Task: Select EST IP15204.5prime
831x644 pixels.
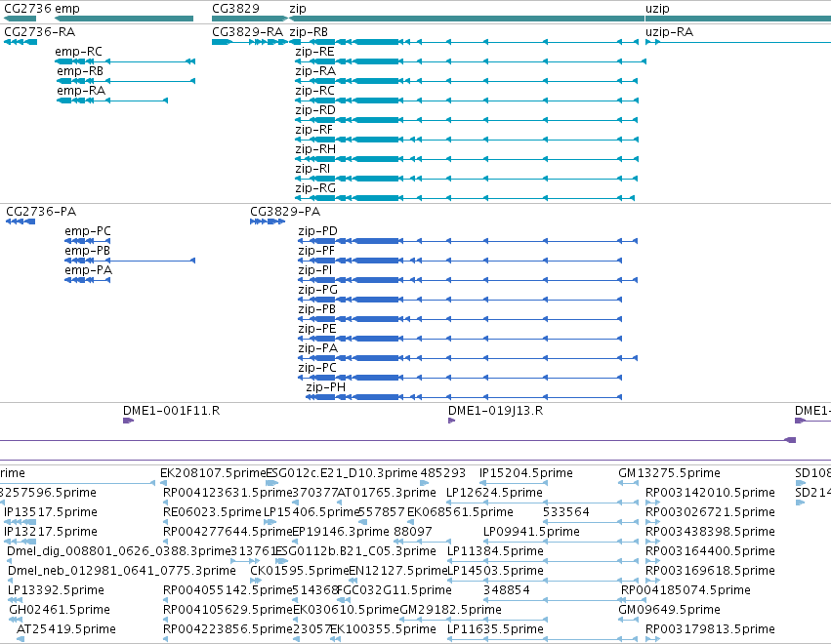Action: point(525,473)
